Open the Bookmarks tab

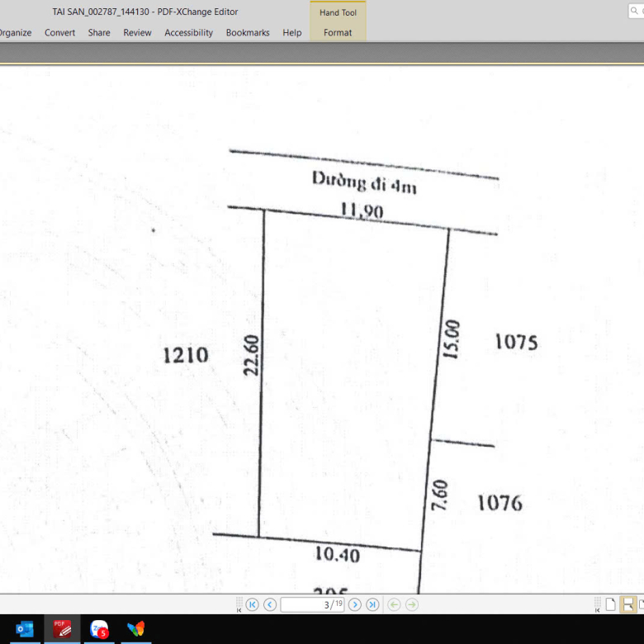(248, 32)
